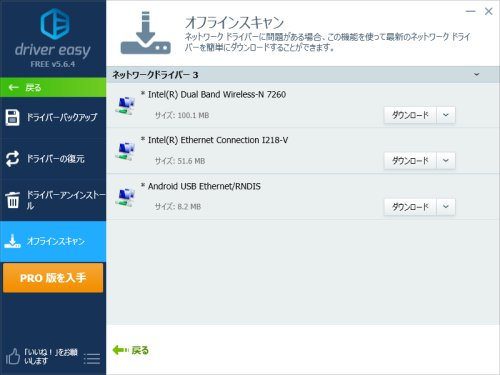Screen dimensions: 500x375
Task: Click the driver restore arrows icon
Action: pyautogui.click(x=12, y=159)
